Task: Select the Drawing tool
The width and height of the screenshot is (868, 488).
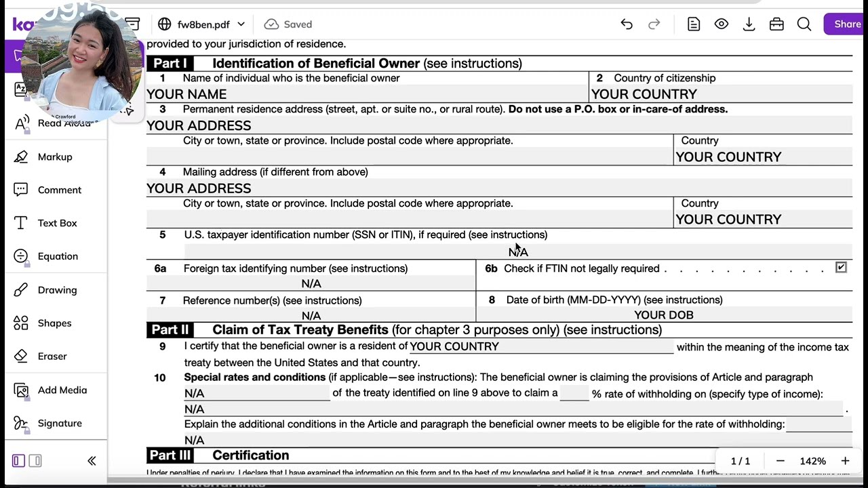Action: pyautogui.click(x=56, y=290)
